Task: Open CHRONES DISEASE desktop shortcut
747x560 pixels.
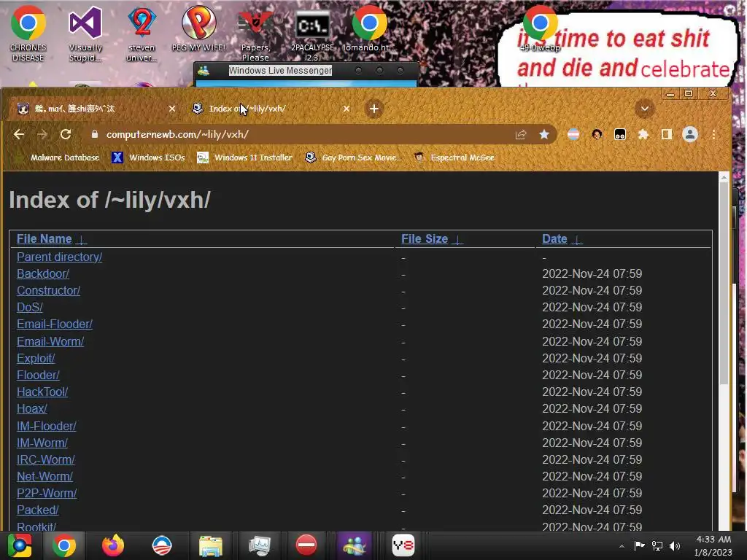Action: point(28,34)
